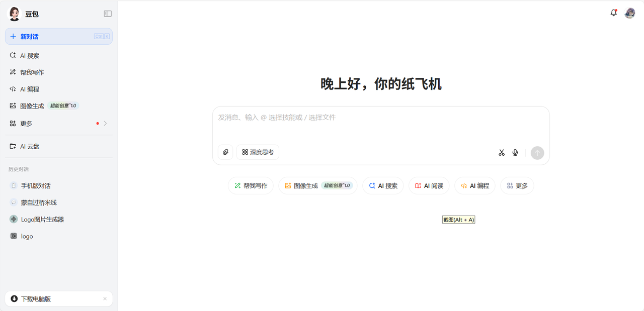Open the 更多 quick-action chip below input

coord(517,186)
